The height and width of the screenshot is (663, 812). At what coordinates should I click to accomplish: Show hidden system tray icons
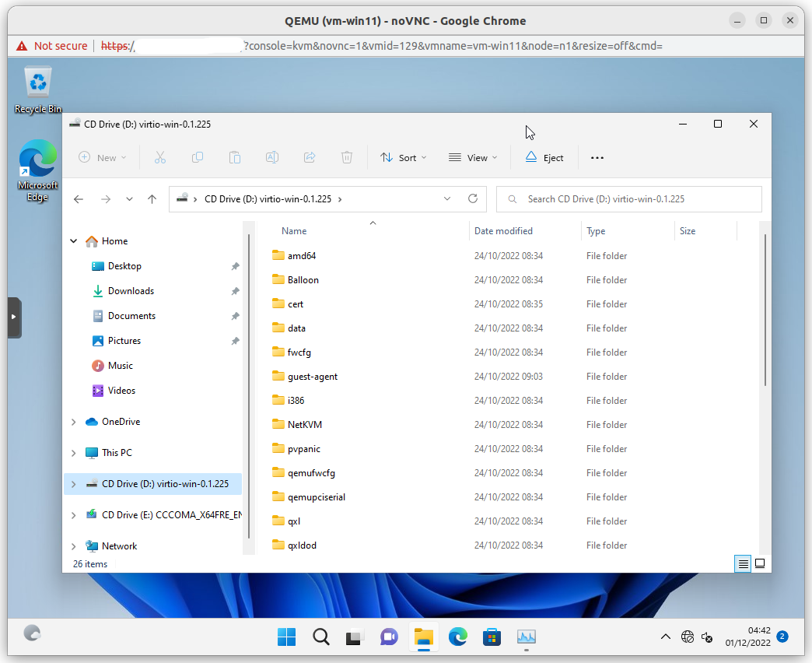666,637
